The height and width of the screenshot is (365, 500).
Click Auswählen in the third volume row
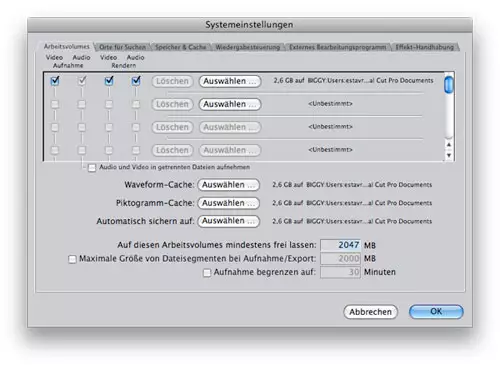click(x=230, y=127)
